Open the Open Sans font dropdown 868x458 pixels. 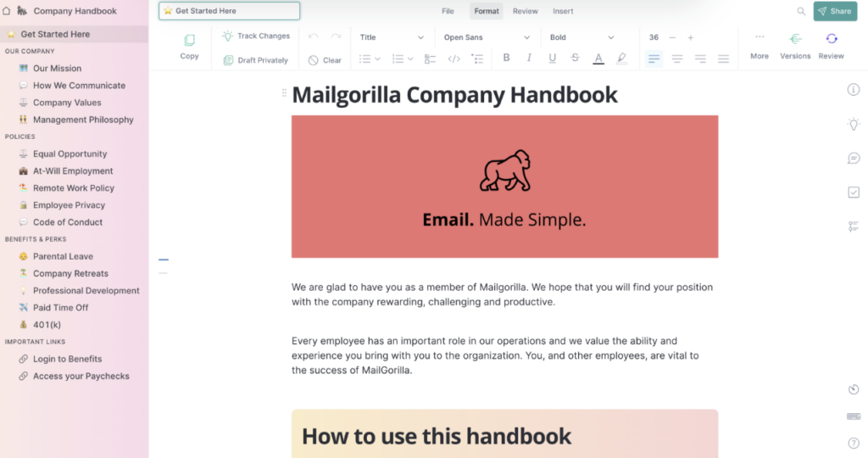(487, 37)
